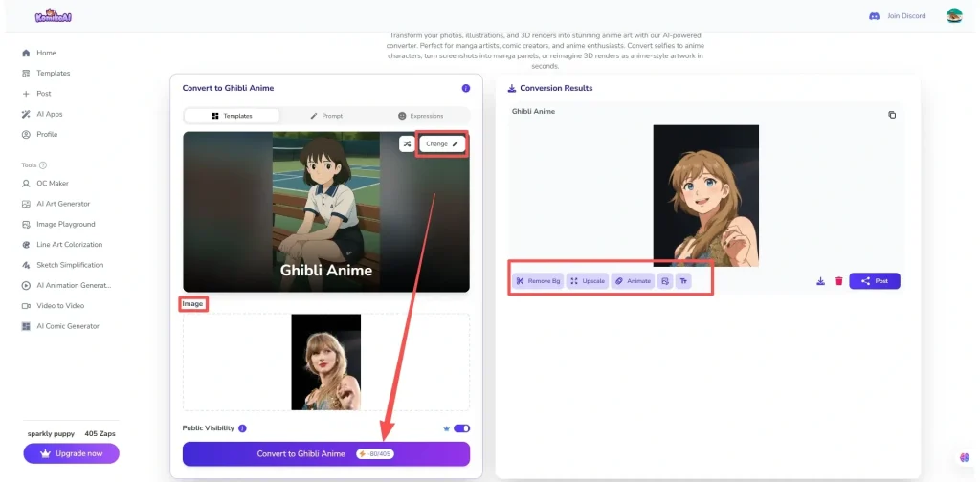Open Video to Video tool
This screenshot has width=980, height=482.
pos(54,306)
